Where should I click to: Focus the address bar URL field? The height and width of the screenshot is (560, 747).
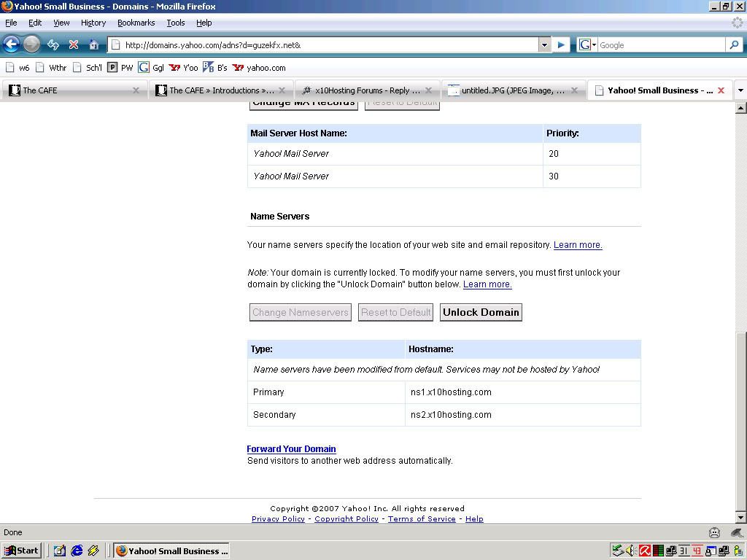click(324, 45)
